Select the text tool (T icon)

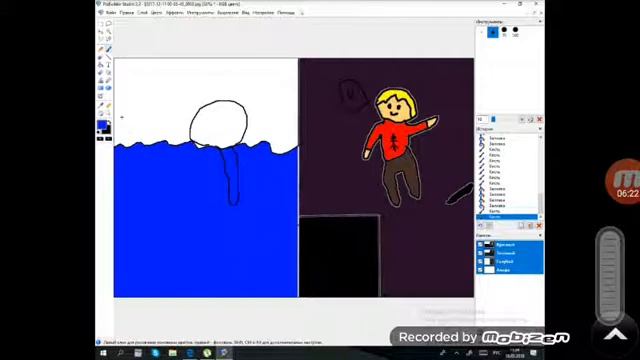(109, 65)
